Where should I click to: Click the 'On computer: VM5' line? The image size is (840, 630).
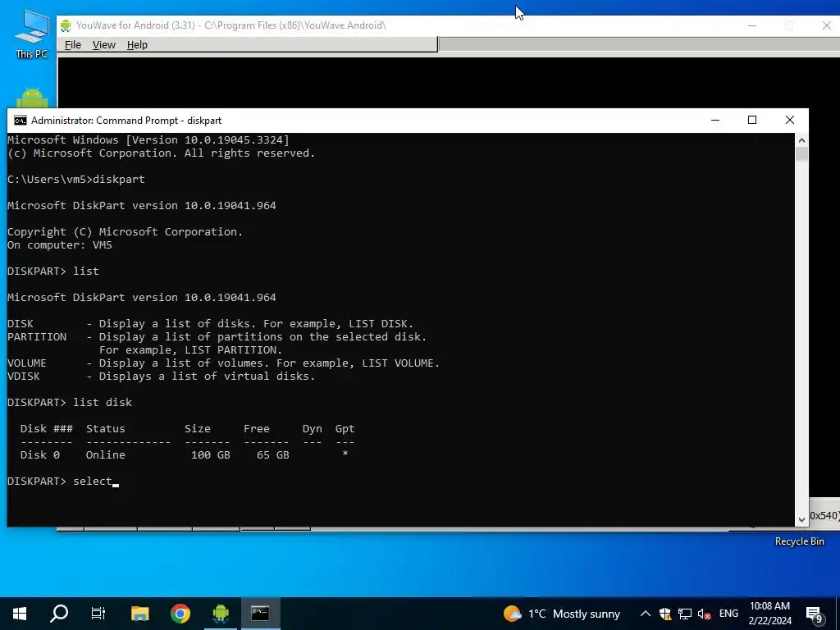click(60, 245)
